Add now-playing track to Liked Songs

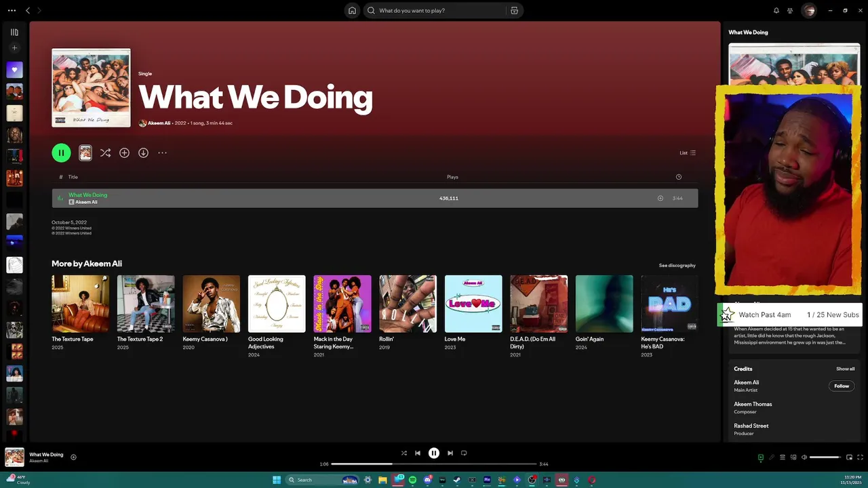[73, 457]
